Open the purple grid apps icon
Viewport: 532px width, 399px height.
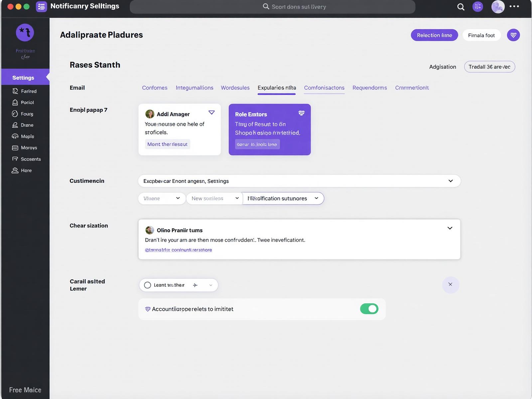point(478,6)
